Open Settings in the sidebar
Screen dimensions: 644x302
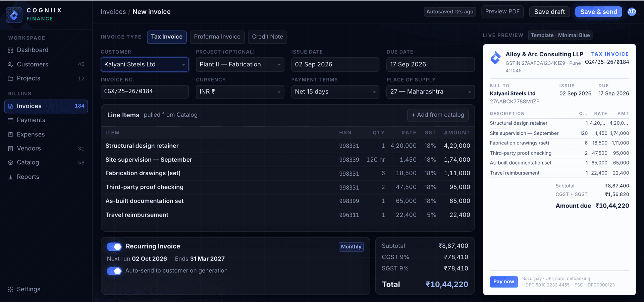coord(46,289)
